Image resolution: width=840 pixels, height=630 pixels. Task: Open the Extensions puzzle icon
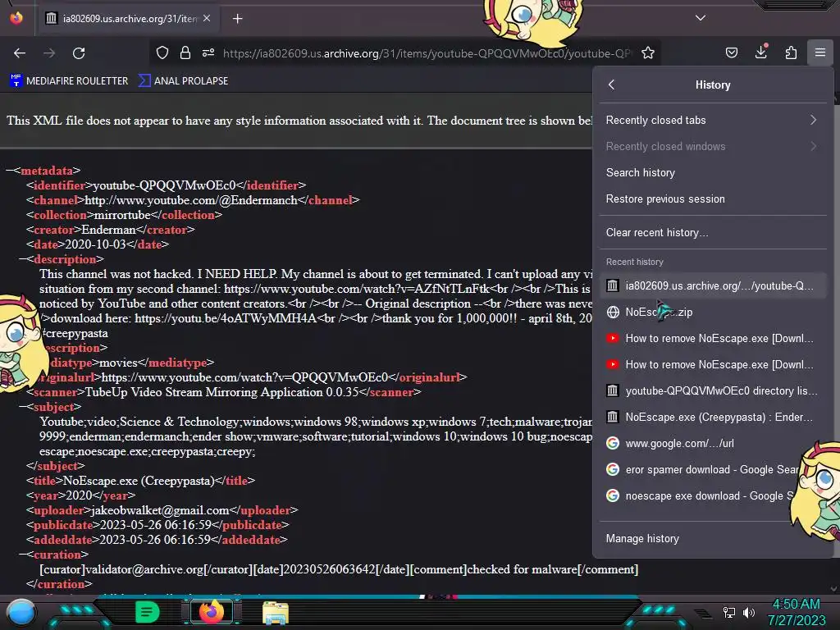791,52
